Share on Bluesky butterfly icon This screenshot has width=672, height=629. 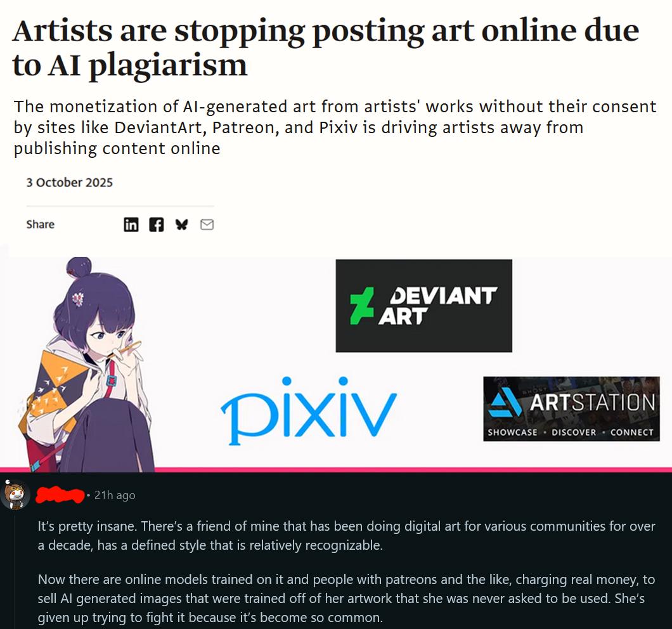(182, 224)
